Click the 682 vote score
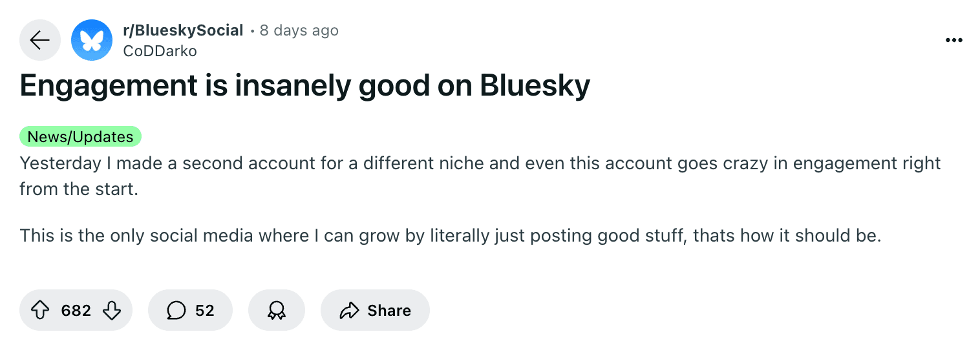980x354 pixels. click(x=76, y=311)
